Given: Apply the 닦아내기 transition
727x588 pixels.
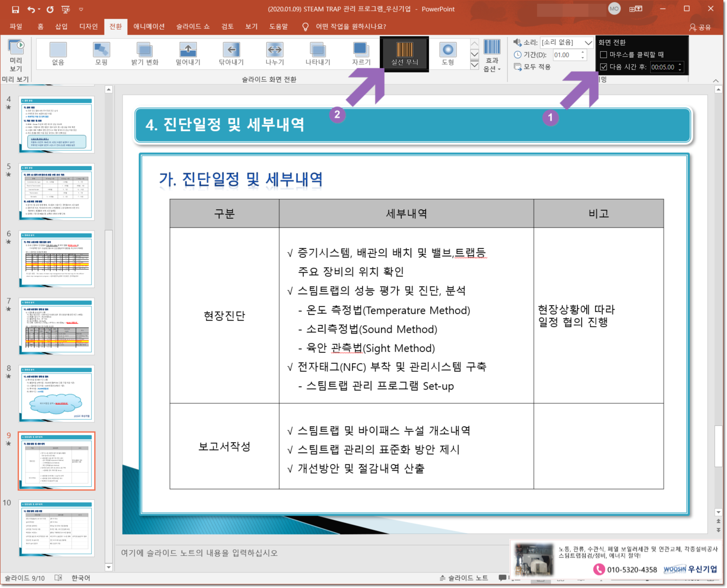Looking at the screenshot, I should coord(231,54).
